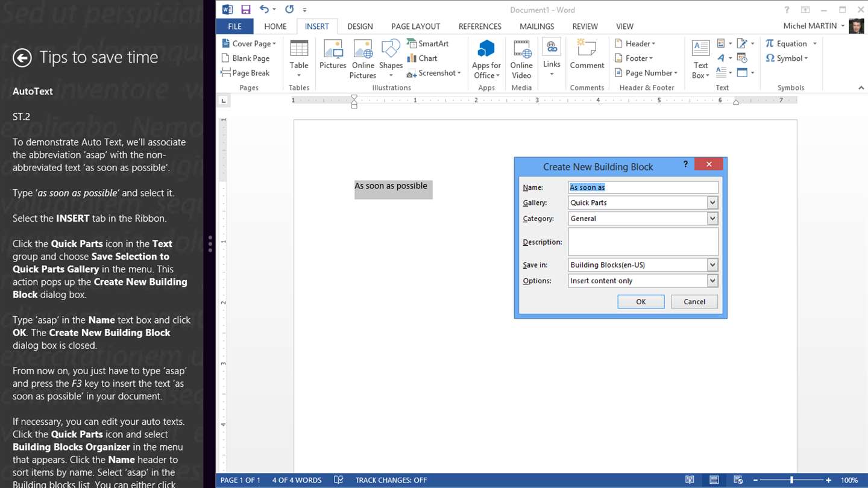868x488 pixels.
Task: Save the document from the Quick Access Toolbar
Action: [x=245, y=10]
